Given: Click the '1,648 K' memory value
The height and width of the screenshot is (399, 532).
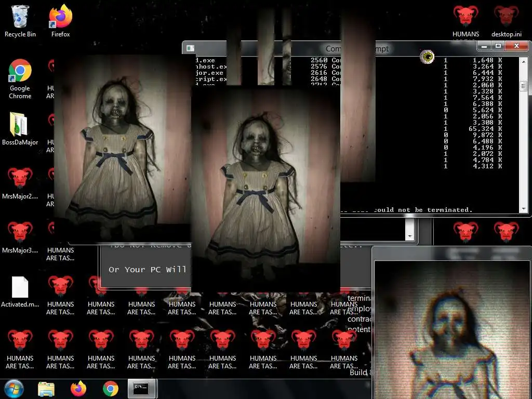Looking at the screenshot, I should tap(487, 60).
